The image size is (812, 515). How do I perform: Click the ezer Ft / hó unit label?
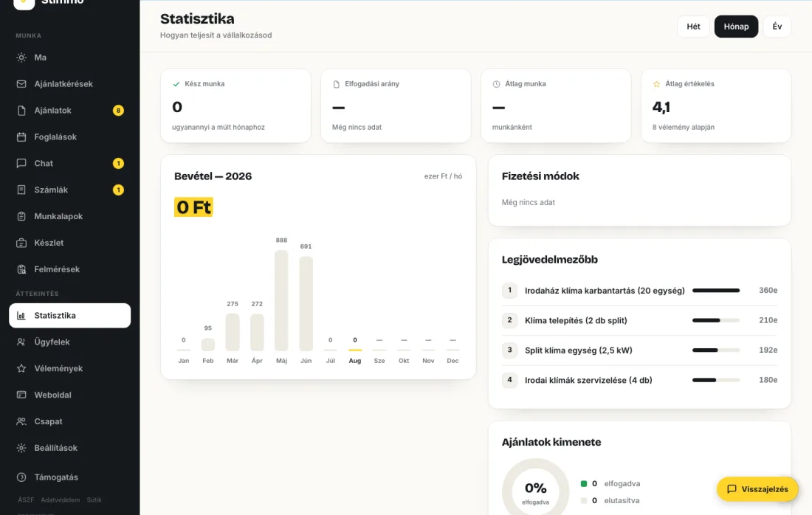(443, 176)
